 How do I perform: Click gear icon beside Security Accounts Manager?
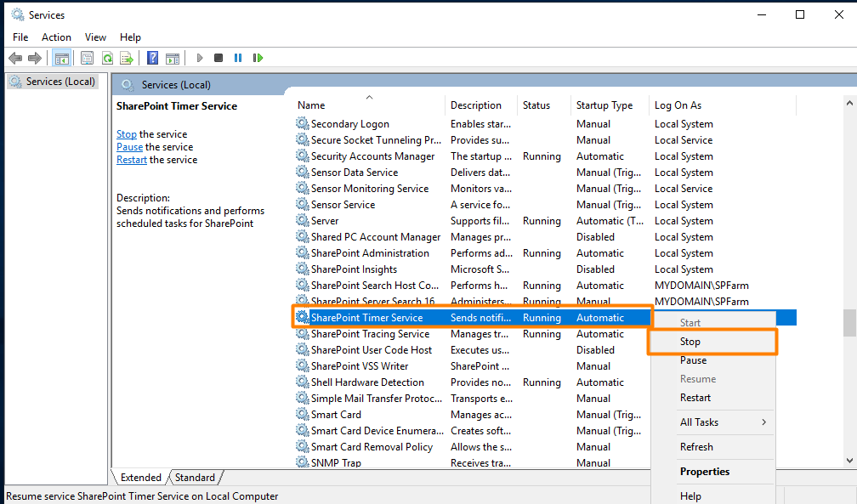[x=303, y=156]
